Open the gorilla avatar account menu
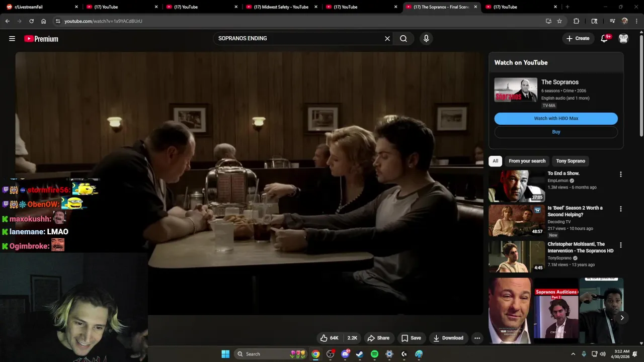The height and width of the screenshot is (362, 644). (x=623, y=38)
